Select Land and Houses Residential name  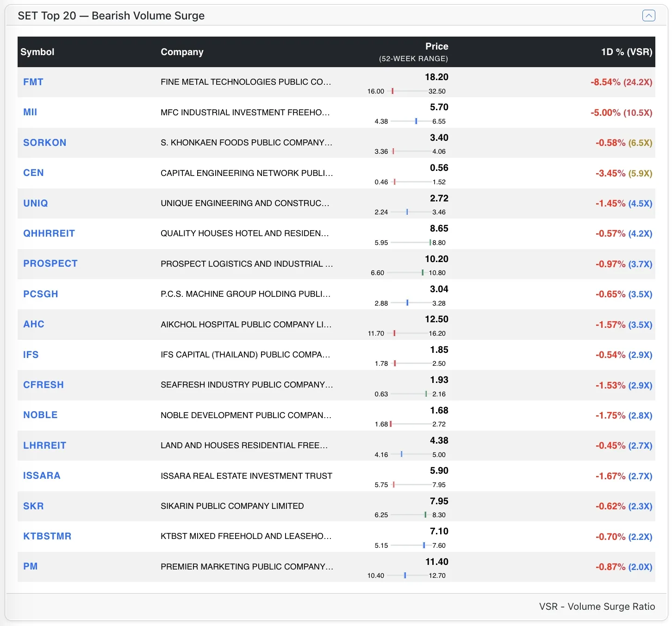pyautogui.click(x=244, y=445)
